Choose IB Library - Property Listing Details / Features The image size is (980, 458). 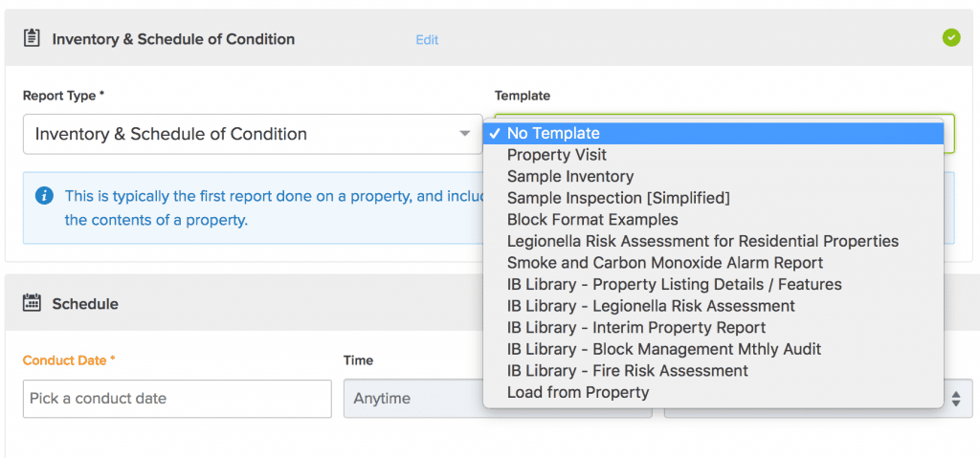675,284
